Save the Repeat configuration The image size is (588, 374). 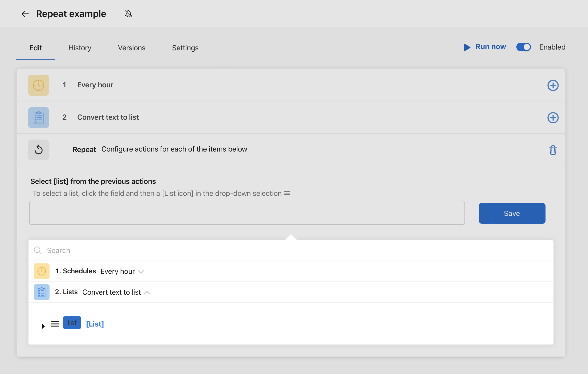(512, 213)
